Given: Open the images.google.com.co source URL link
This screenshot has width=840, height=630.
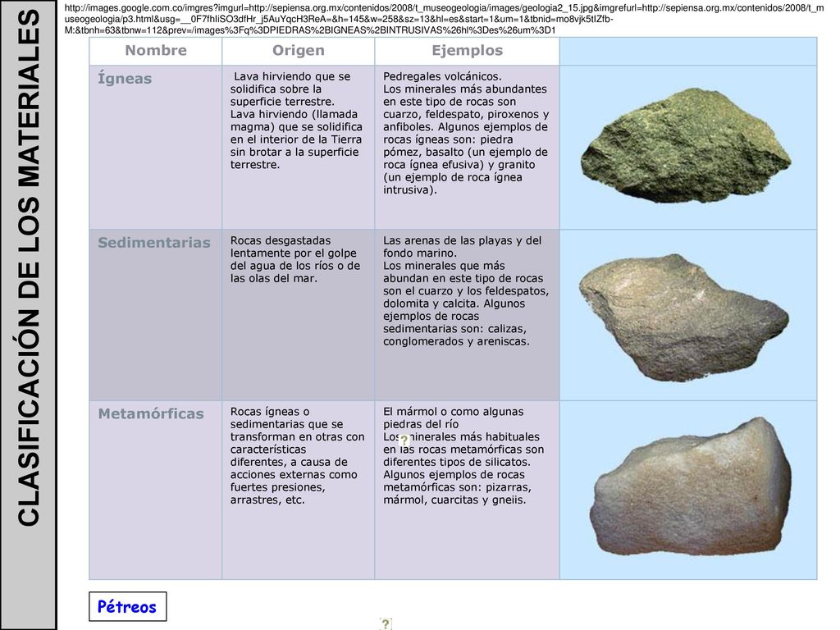Looking at the screenshot, I should click(444, 20).
